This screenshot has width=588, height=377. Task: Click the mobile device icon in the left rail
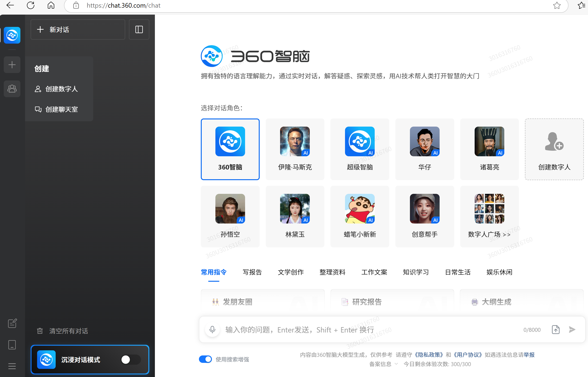[x=12, y=345]
